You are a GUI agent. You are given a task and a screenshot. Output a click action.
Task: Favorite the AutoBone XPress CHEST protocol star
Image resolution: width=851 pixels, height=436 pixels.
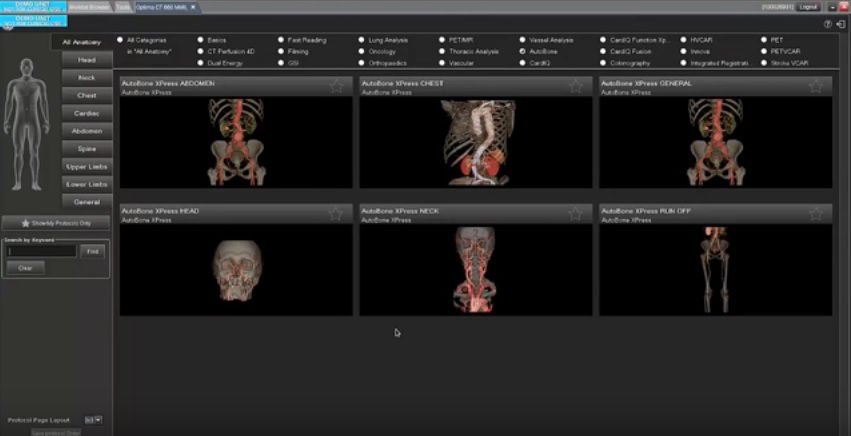576,86
